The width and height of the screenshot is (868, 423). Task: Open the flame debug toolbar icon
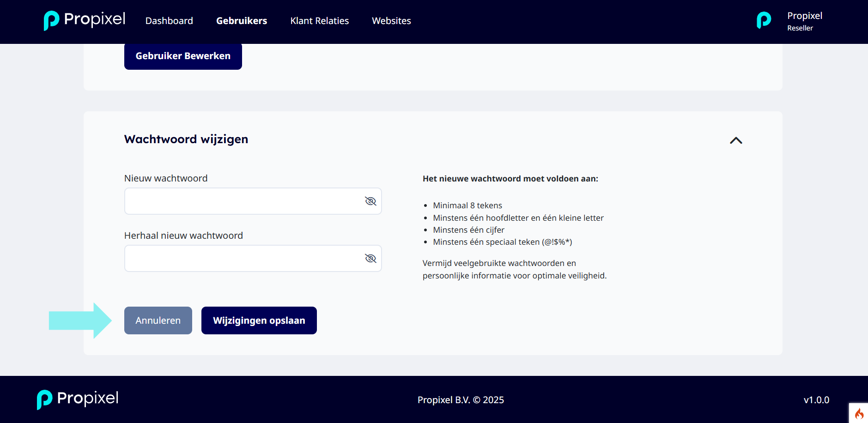(x=859, y=413)
